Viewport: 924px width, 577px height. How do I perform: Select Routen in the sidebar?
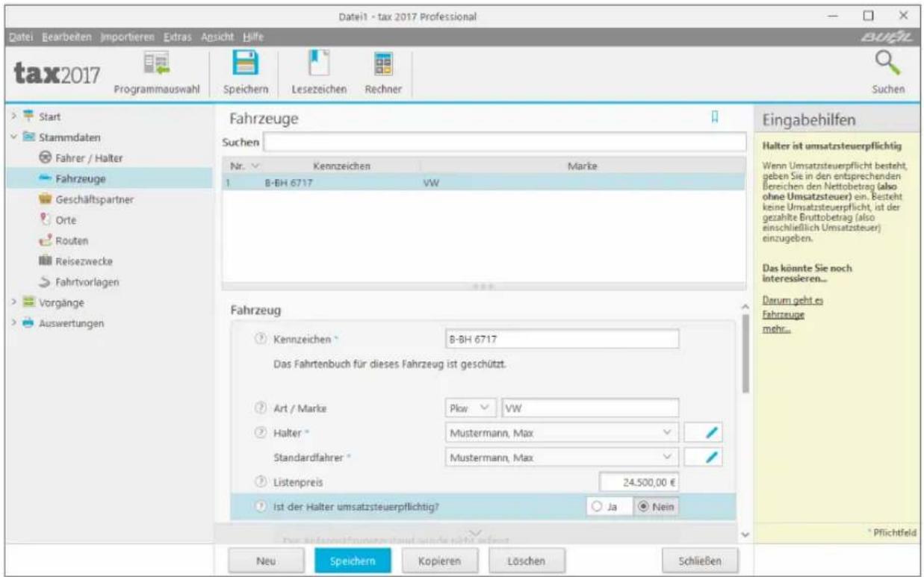(72, 241)
